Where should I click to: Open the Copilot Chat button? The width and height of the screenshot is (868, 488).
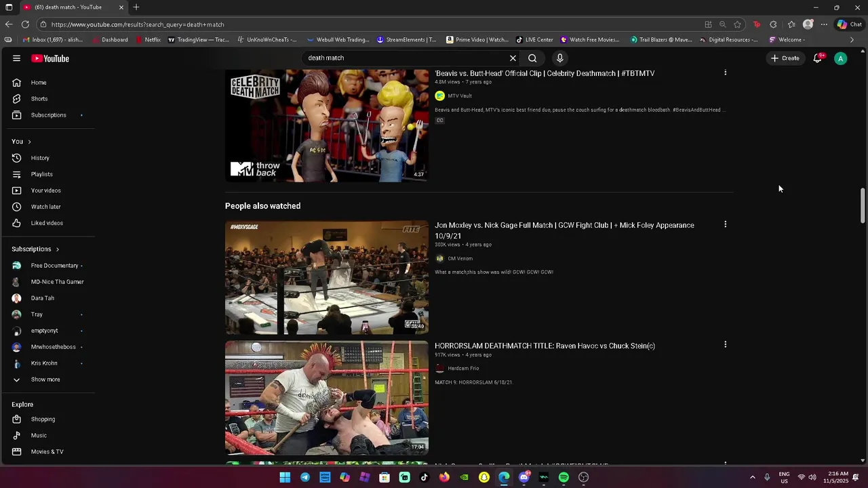point(849,24)
